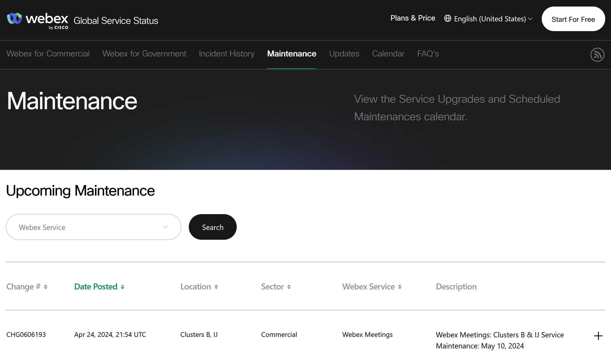Open the Updates section
Viewport: 611px width, 364px height.
pos(344,53)
